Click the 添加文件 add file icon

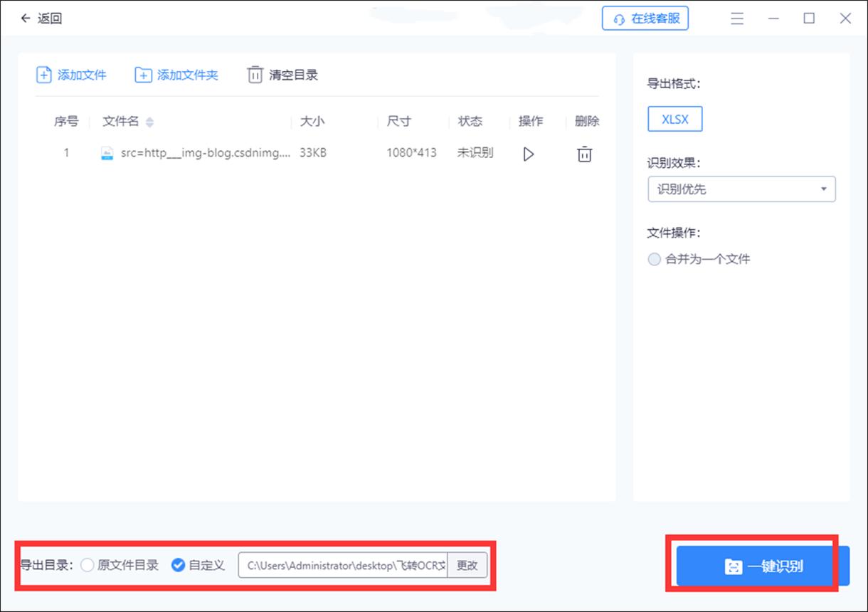[43, 74]
